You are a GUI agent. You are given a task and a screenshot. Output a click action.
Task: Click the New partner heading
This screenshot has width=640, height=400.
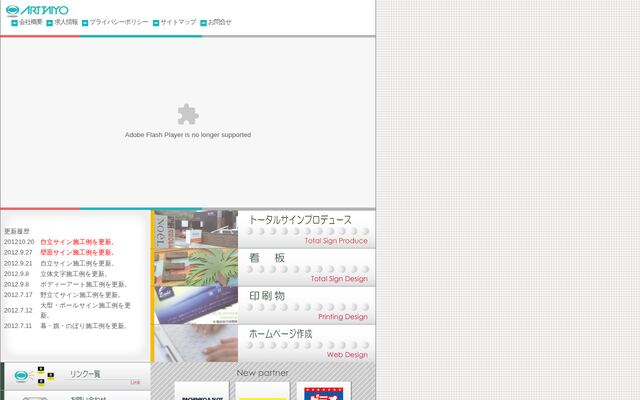(262, 373)
